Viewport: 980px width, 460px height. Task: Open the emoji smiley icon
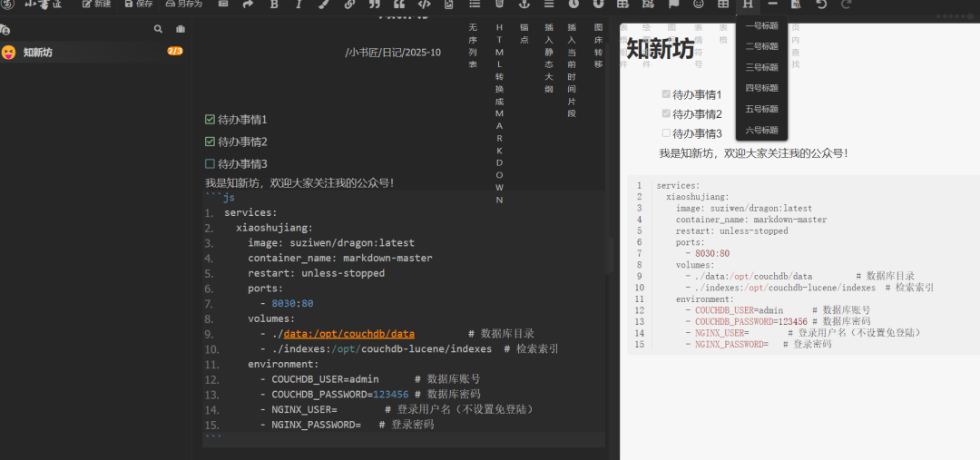coord(699,5)
